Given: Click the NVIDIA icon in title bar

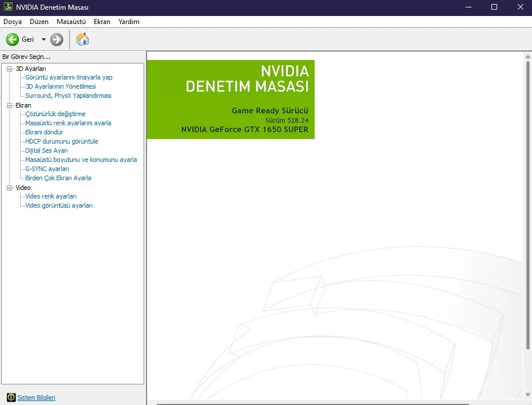Looking at the screenshot, I should click(x=7, y=7).
